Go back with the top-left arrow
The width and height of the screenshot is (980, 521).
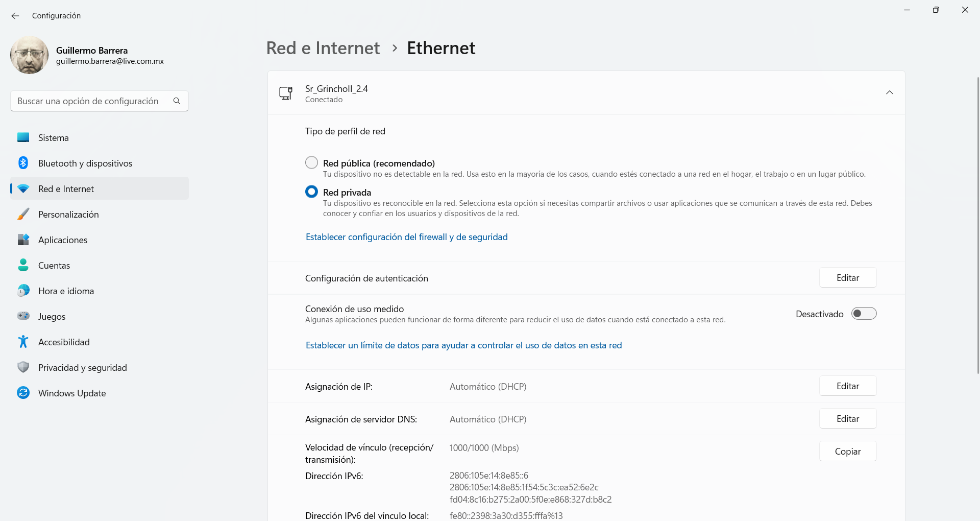click(15, 16)
